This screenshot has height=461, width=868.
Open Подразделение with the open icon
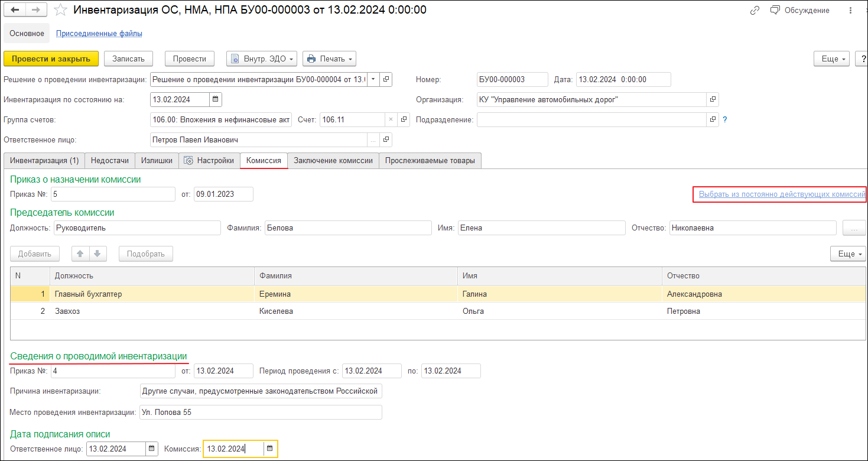pyautogui.click(x=713, y=119)
